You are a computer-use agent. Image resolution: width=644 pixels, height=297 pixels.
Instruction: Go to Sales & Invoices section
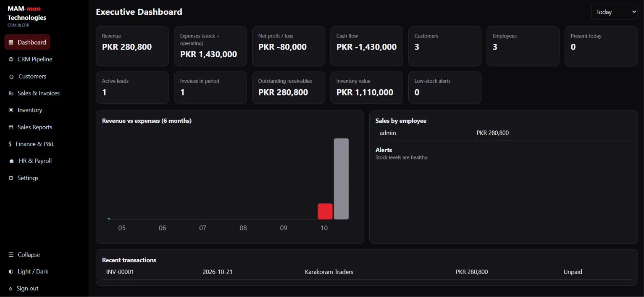(39, 93)
